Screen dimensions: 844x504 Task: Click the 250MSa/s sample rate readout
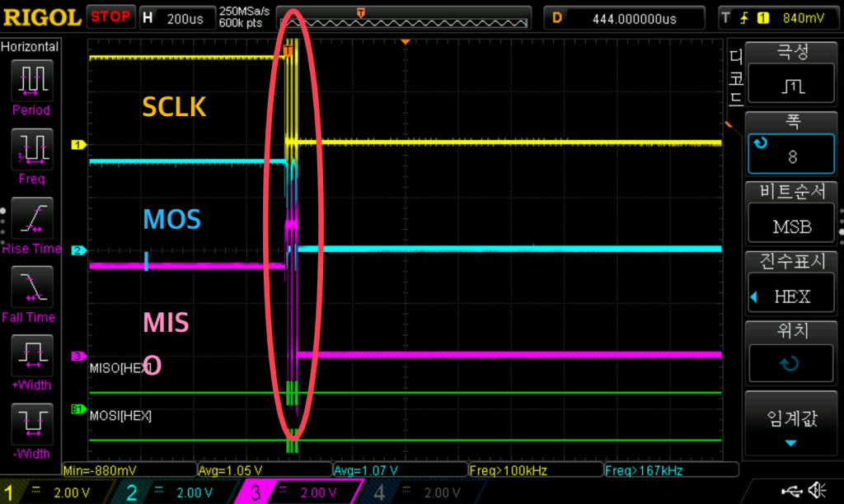click(244, 11)
